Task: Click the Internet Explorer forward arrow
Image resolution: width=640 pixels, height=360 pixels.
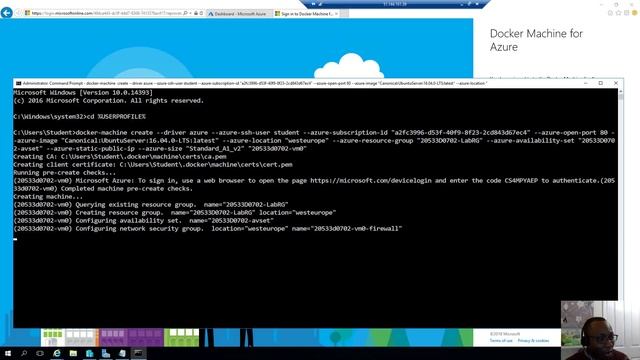Action: click(x=18, y=13)
